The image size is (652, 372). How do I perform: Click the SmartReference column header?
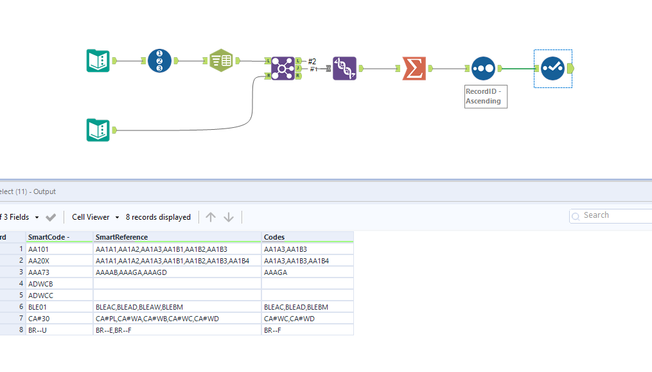177,237
